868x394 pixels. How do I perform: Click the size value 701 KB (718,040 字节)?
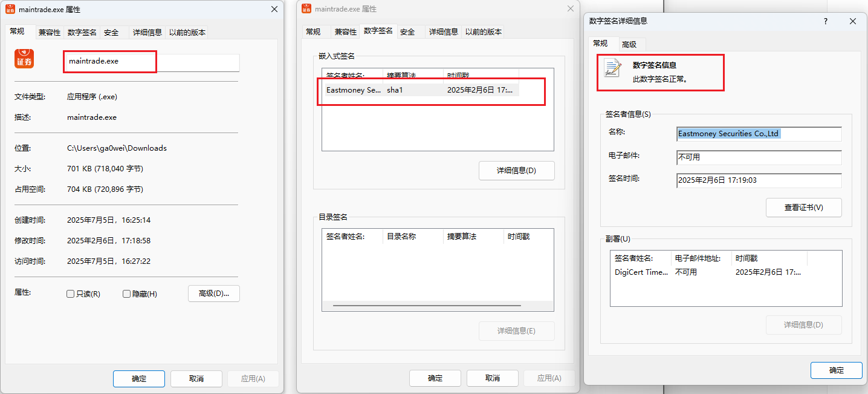pos(105,169)
